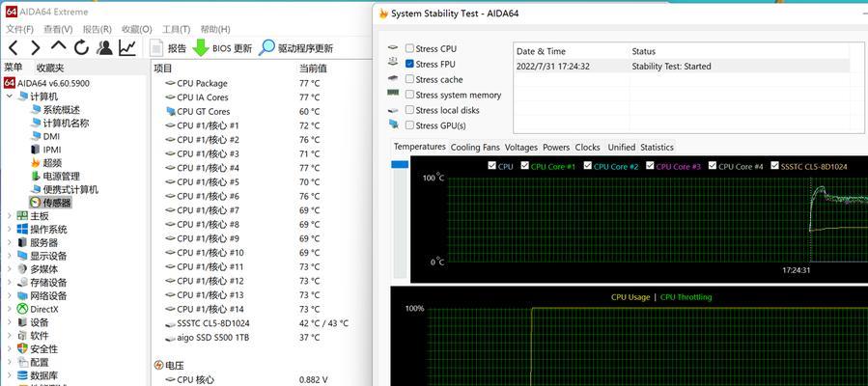This screenshot has width=868, height=386.
Task: Enable Stress GPU(s) checkbox
Action: click(409, 125)
